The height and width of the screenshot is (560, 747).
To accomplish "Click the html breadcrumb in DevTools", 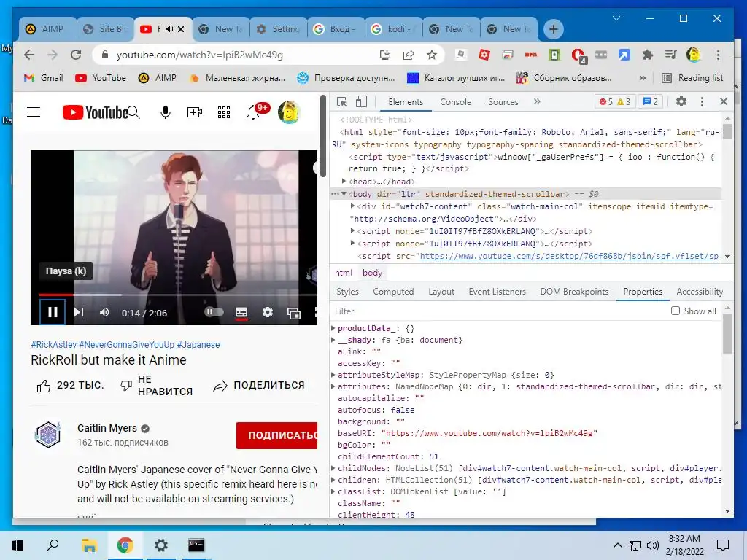I will point(344,273).
